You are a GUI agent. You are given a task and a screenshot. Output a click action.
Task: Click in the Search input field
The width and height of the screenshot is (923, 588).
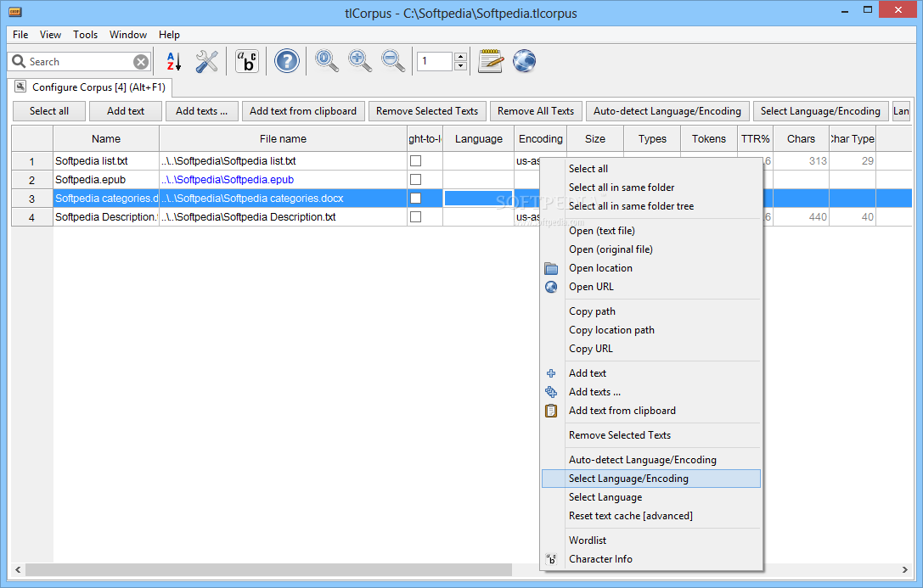80,62
